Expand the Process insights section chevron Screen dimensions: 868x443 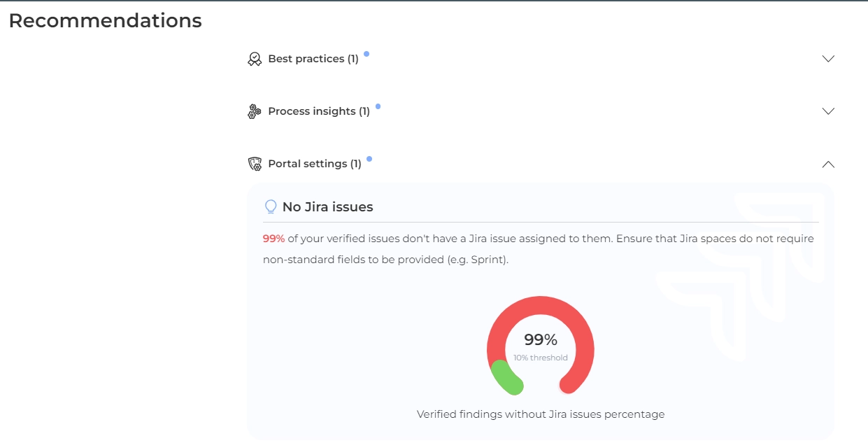(828, 111)
